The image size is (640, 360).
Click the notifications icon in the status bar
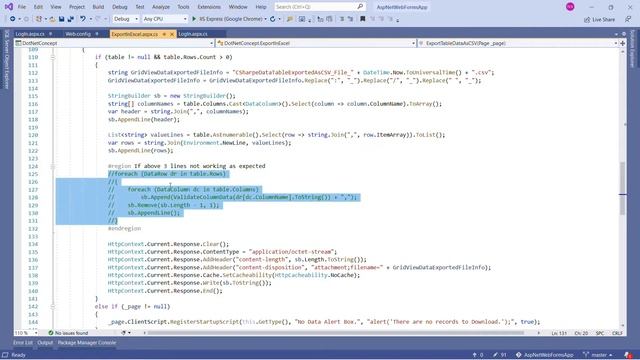(629, 355)
